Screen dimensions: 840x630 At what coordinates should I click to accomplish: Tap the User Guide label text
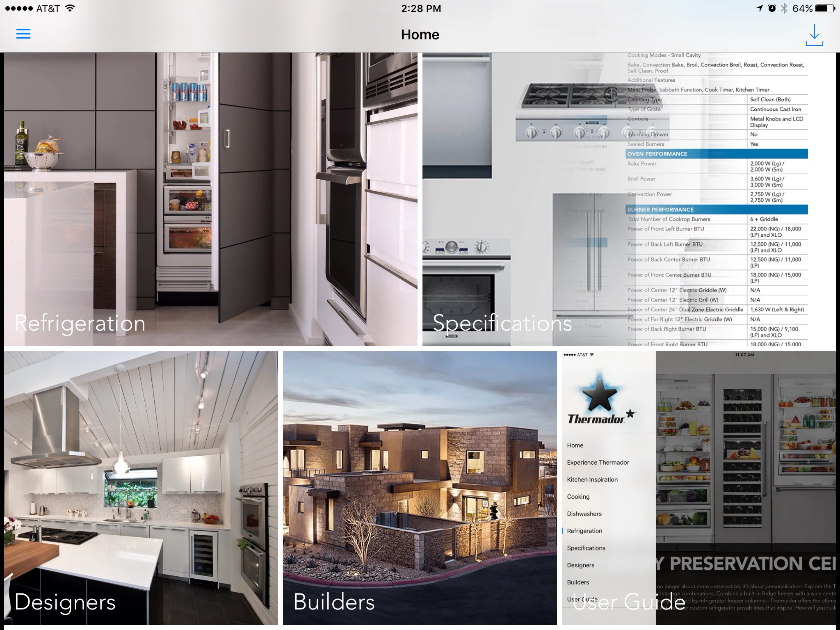(x=629, y=602)
